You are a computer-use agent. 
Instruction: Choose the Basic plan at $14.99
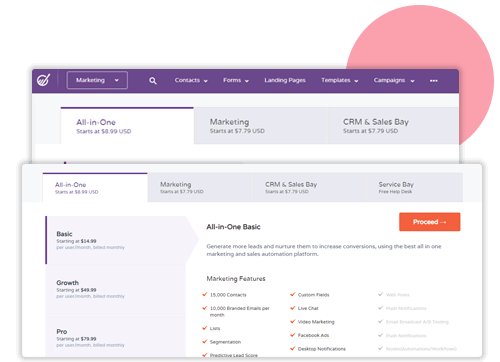click(115, 240)
